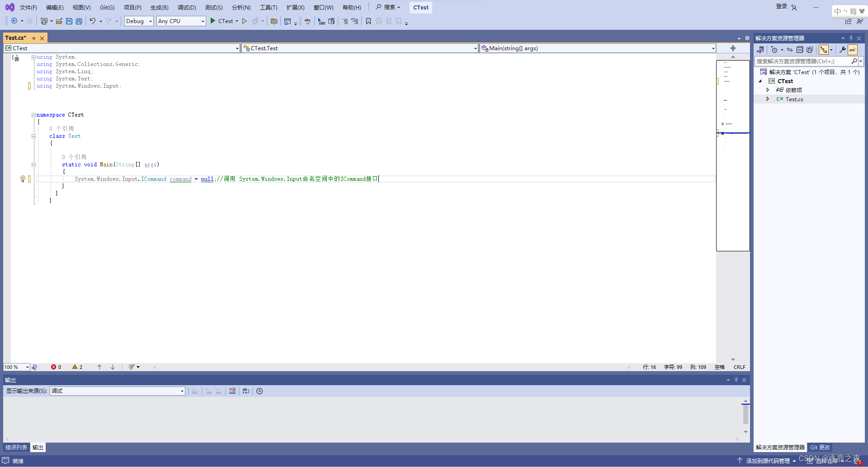Image resolution: width=868 pixels, height=467 pixels.
Task: Click the new project icon
Action: (x=44, y=21)
